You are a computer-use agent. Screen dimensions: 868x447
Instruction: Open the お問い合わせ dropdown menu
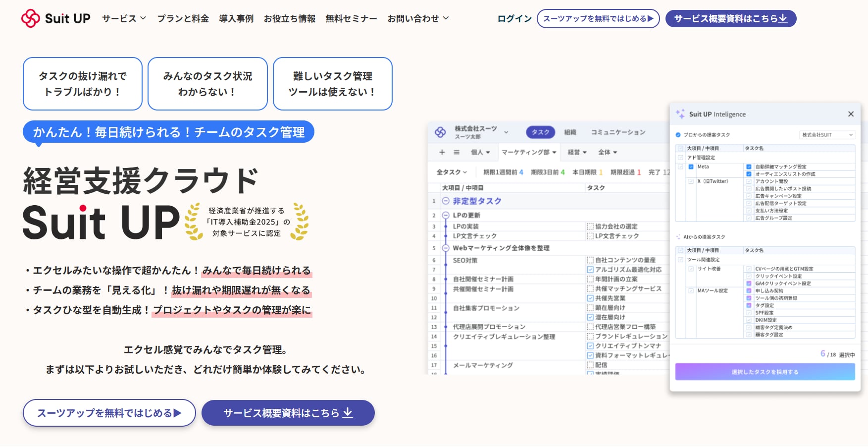(x=418, y=18)
